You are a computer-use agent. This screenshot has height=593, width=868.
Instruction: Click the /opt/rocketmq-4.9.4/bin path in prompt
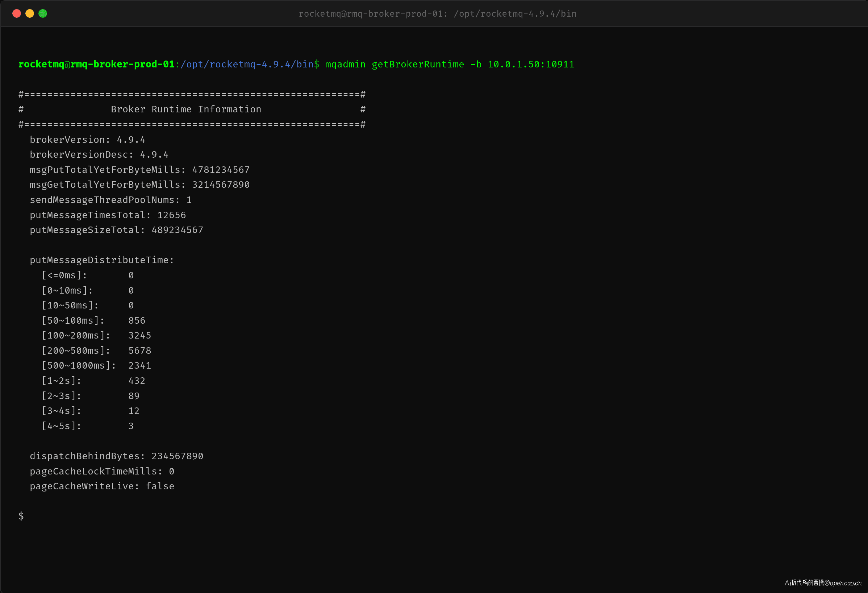click(247, 64)
